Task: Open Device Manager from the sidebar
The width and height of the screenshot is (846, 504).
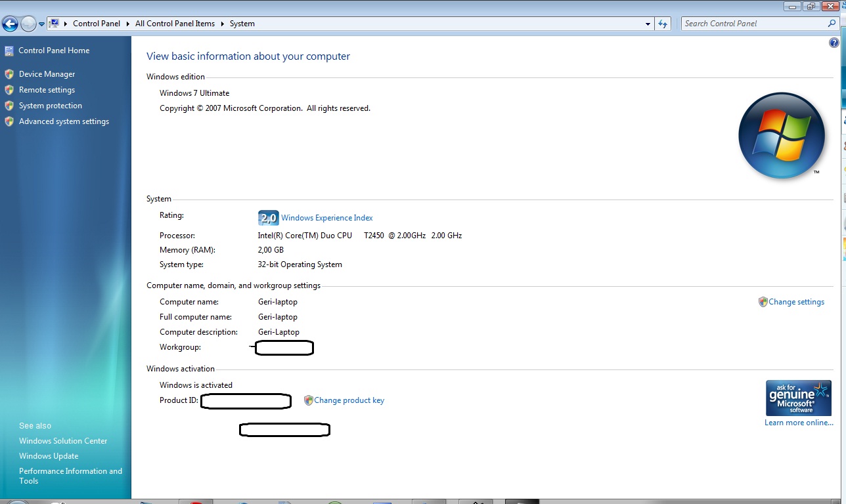Action: (47, 74)
